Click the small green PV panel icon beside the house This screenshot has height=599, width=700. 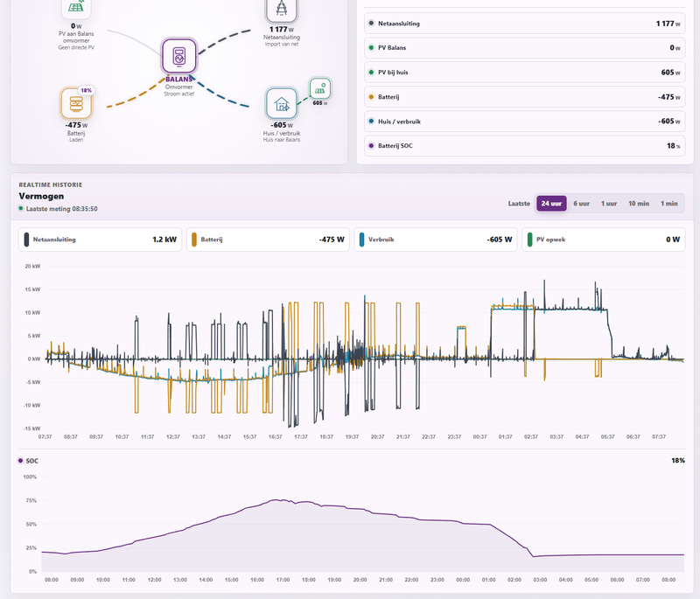click(x=320, y=89)
